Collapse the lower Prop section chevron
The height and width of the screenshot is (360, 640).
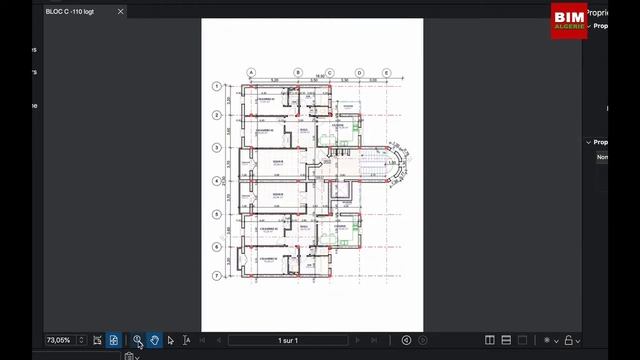(588, 142)
